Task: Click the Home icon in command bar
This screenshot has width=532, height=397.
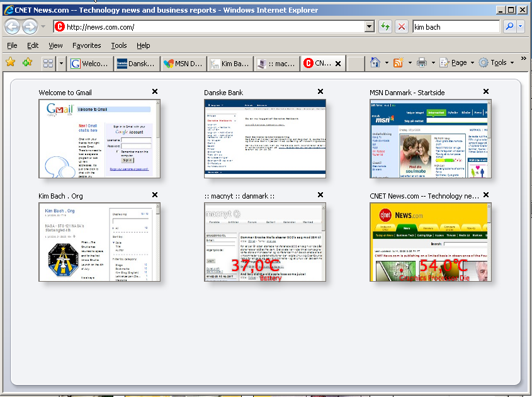Action: pyautogui.click(x=375, y=62)
